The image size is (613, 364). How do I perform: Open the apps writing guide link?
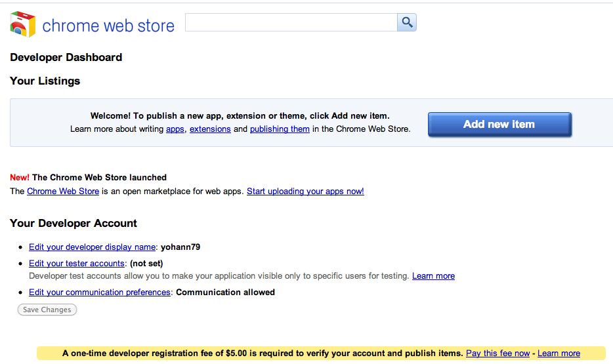175,129
